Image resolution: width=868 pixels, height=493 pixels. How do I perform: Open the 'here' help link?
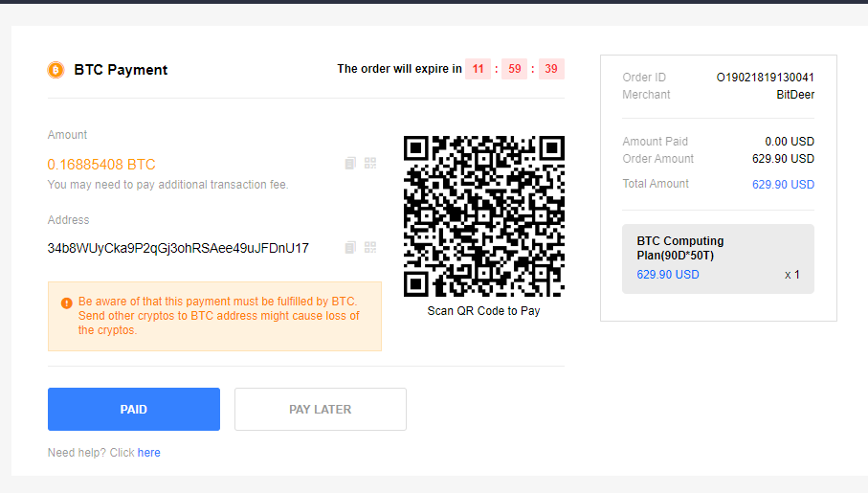(x=149, y=453)
